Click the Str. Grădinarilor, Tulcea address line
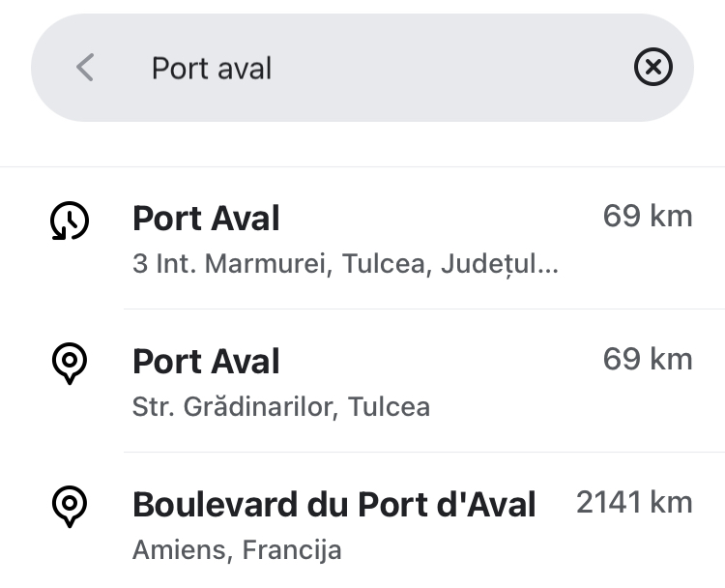 281,407
